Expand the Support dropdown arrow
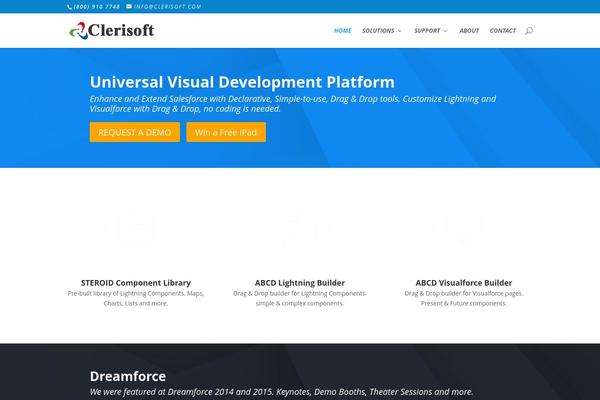The height and width of the screenshot is (400, 600). click(445, 31)
